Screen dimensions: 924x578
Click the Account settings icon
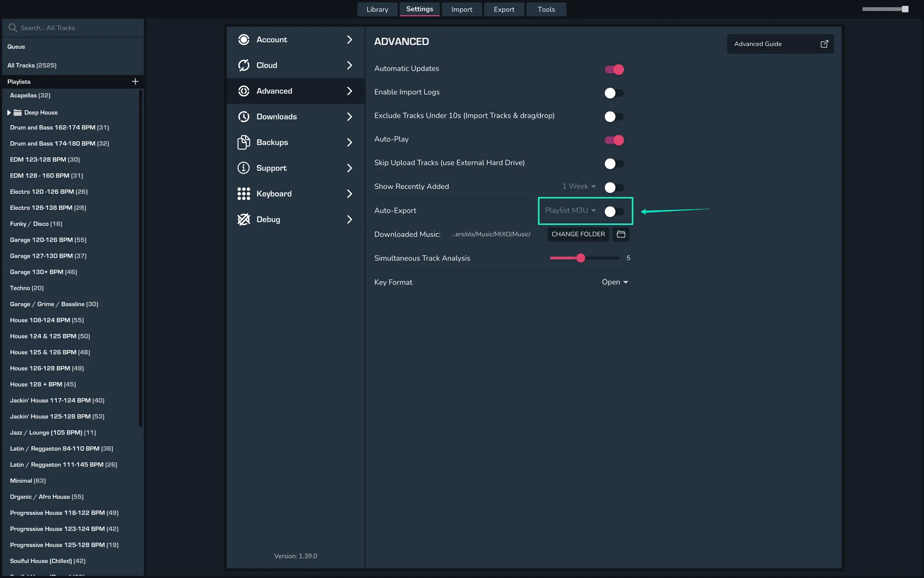tap(243, 40)
